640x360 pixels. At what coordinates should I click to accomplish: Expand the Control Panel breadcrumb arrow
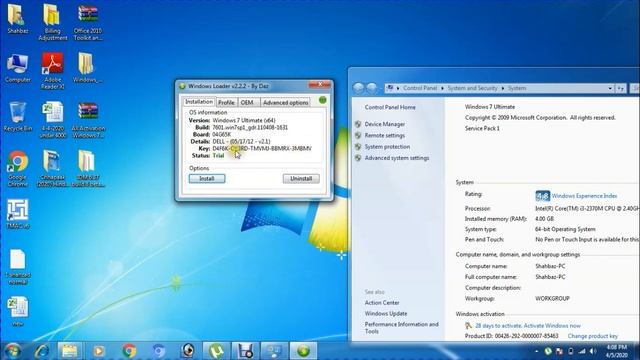(x=442, y=88)
